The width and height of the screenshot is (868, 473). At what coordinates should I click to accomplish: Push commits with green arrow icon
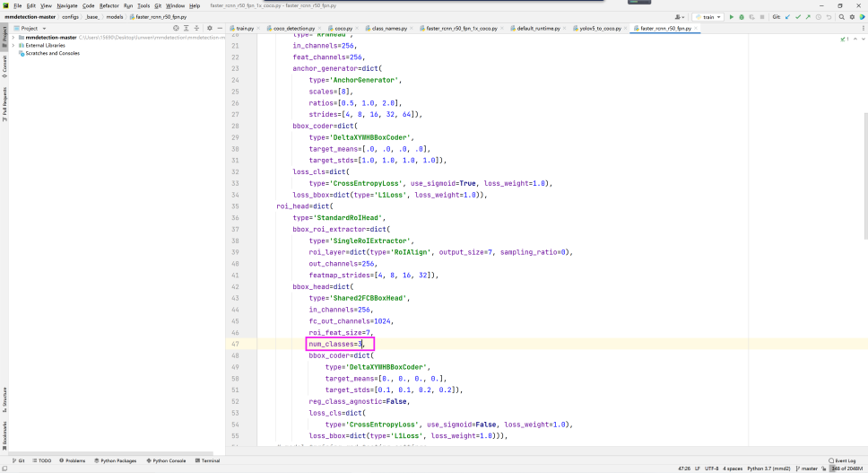pyautogui.click(x=808, y=17)
